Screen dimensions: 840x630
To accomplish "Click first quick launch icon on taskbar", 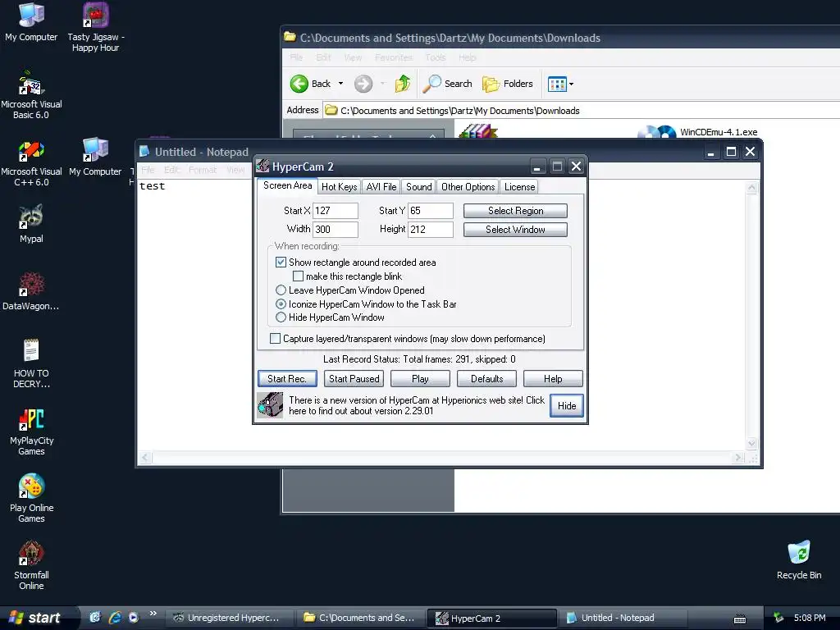I will coord(95,618).
